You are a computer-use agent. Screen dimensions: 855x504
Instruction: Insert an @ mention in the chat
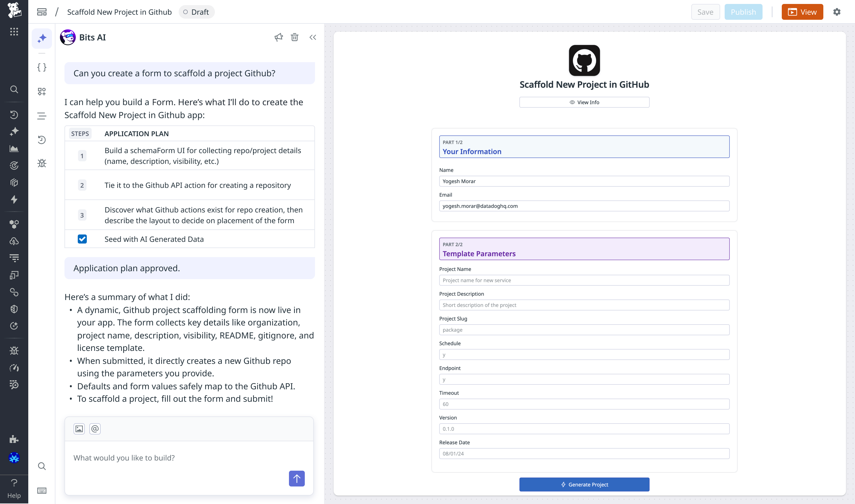[x=95, y=429]
